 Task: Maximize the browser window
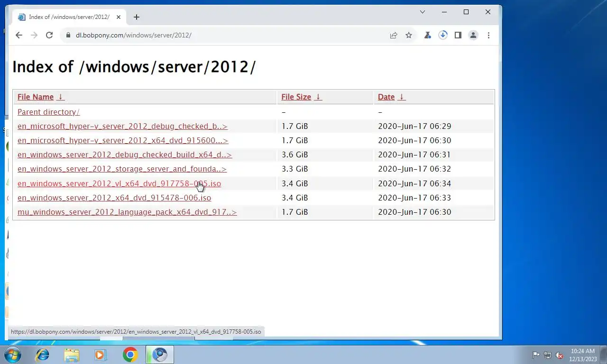click(x=466, y=12)
